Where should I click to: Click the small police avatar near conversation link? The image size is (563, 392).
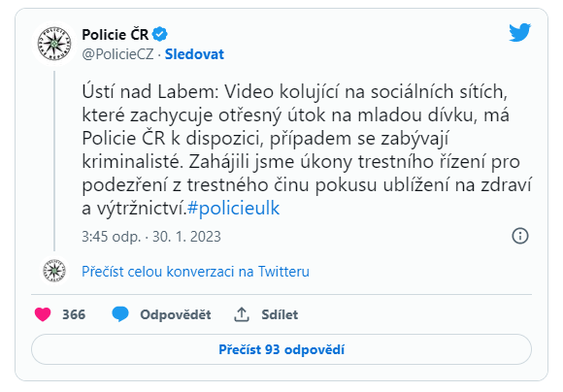(x=54, y=271)
